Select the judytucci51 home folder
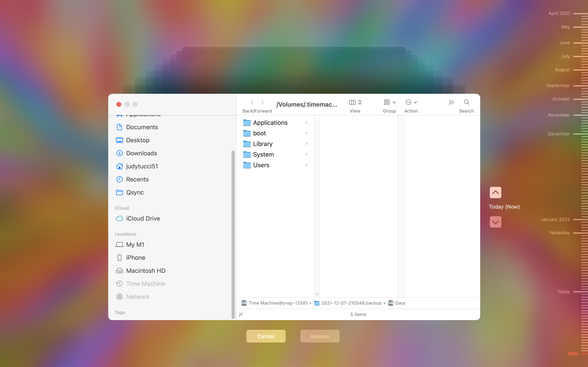 [142, 166]
